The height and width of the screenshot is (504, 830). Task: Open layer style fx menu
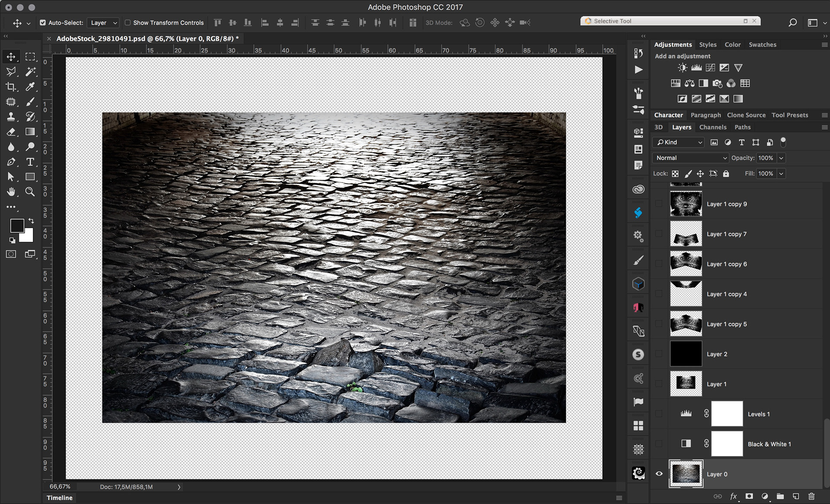[734, 497]
